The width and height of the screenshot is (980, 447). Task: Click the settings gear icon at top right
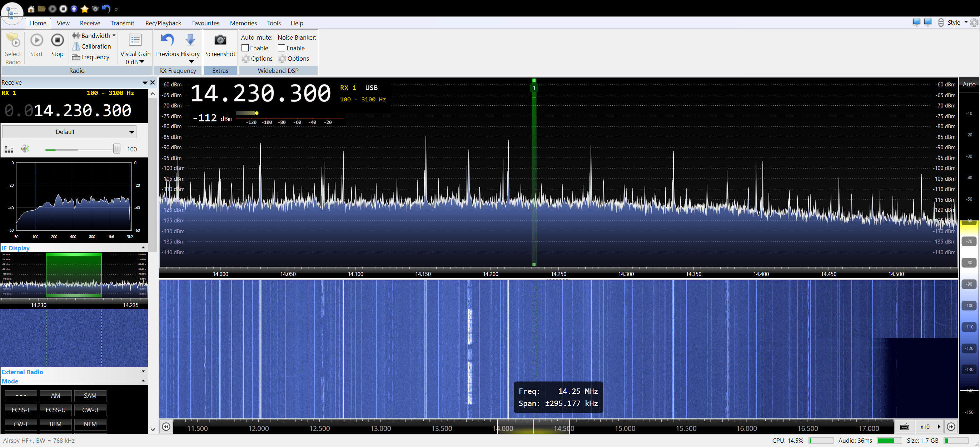(x=974, y=22)
